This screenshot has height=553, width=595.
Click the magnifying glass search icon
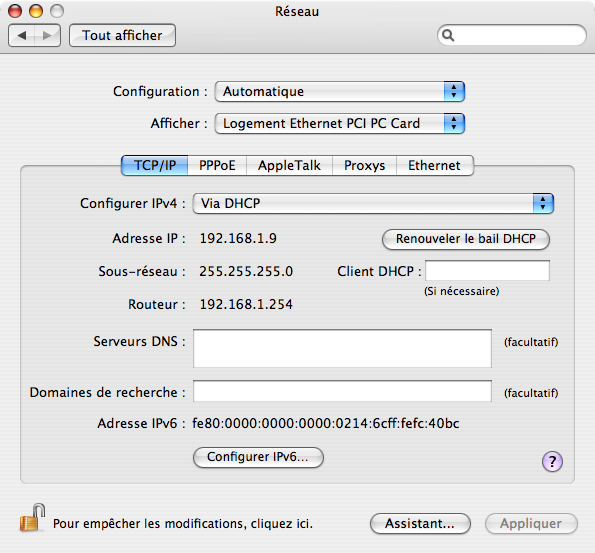click(x=448, y=35)
